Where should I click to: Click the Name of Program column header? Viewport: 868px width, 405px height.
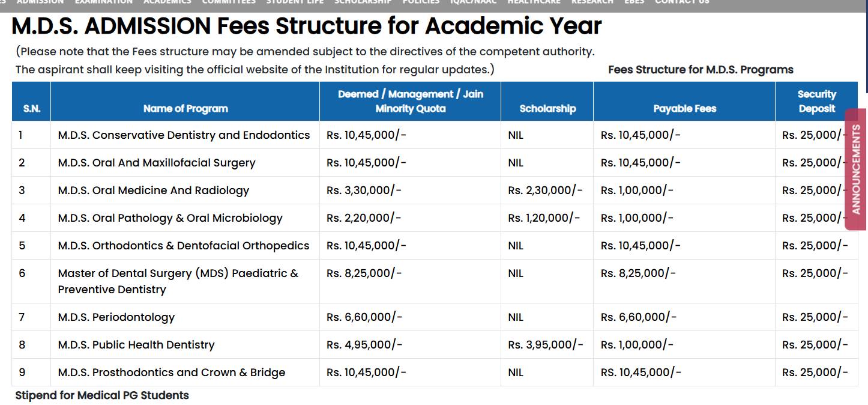185,109
